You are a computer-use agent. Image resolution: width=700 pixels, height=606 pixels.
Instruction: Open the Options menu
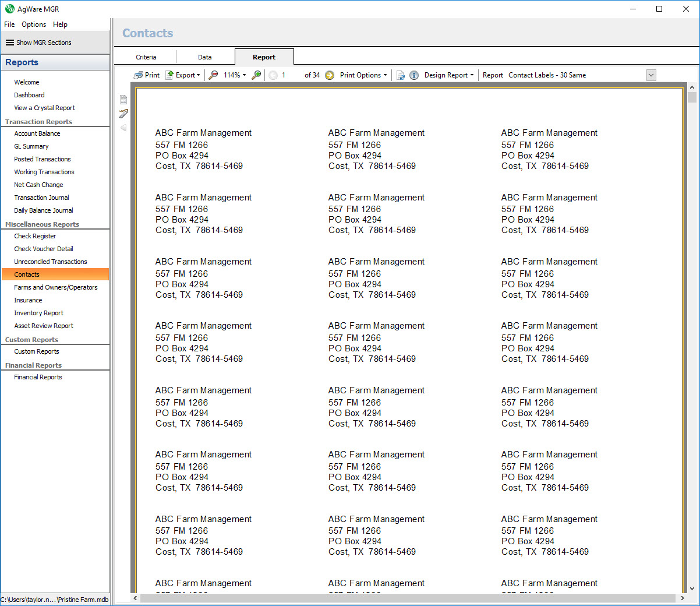click(34, 24)
